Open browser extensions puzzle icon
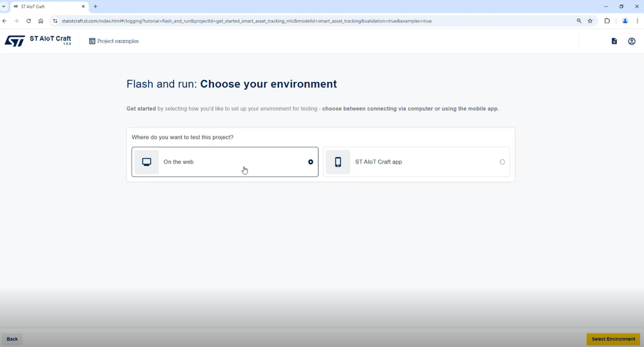Viewport: 644px width, 347px height. click(x=607, y=21)
